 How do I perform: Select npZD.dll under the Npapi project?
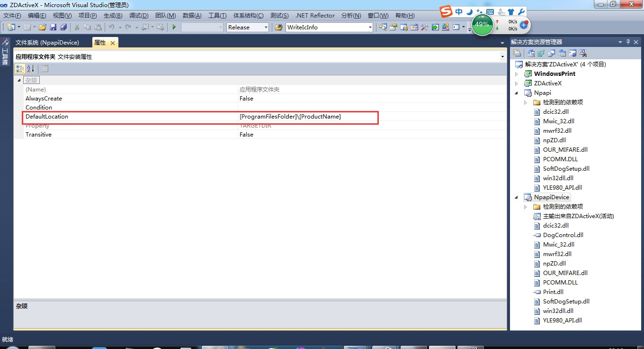(x=555, y=140)
